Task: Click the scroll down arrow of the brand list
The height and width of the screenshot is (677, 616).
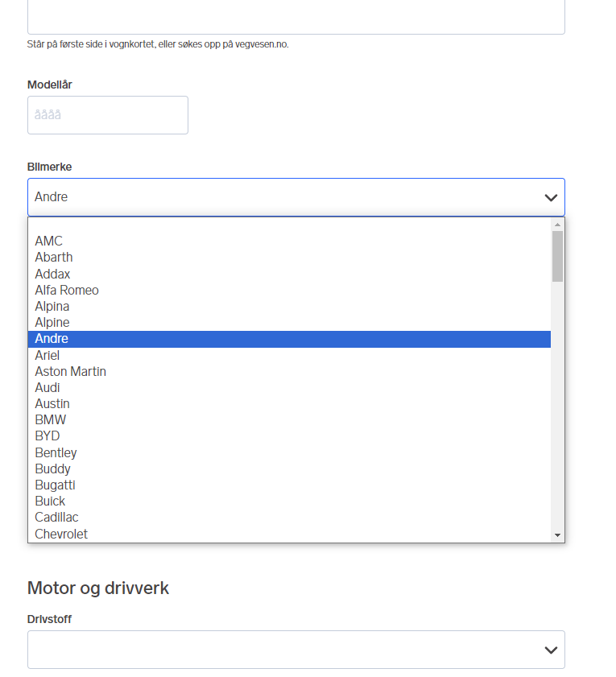Action: click(x=557, y=535)
